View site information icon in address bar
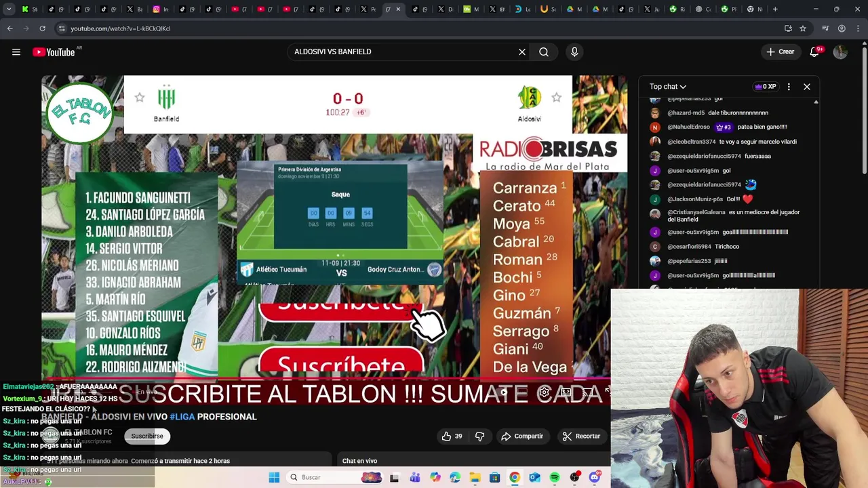 tap(62, 28)
